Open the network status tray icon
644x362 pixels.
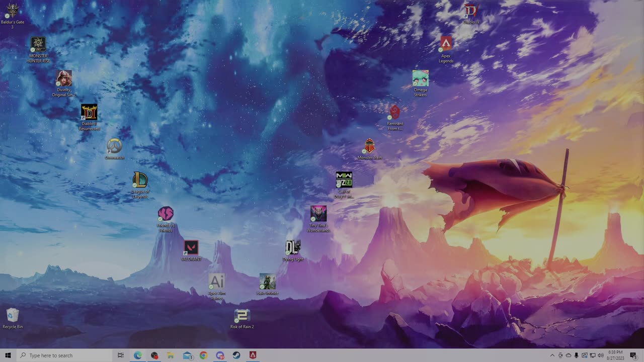click(x=593, y=355)
